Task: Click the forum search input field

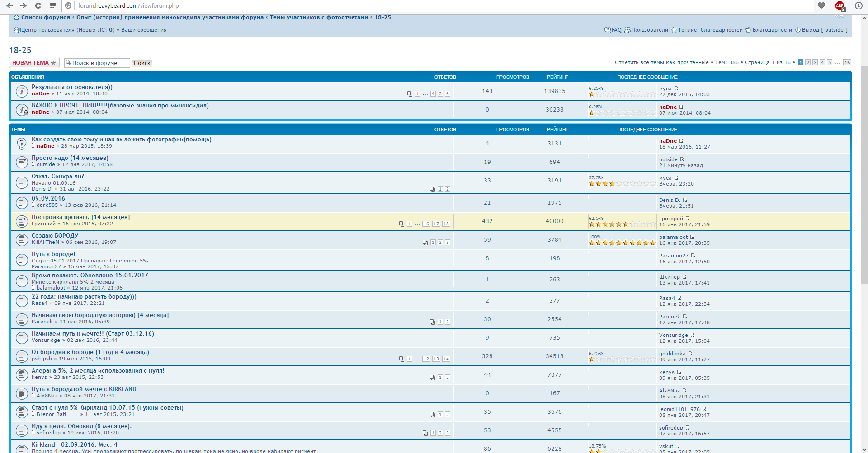Action: (97, 63)
